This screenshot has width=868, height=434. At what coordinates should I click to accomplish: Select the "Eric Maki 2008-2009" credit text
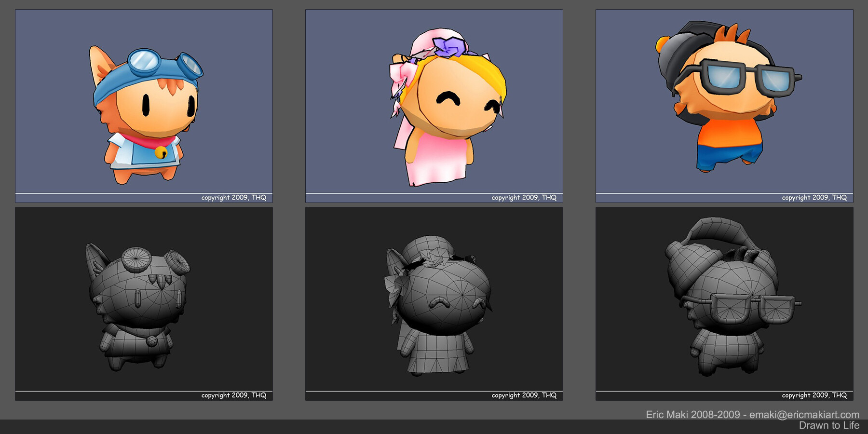[x=692, y=415]
